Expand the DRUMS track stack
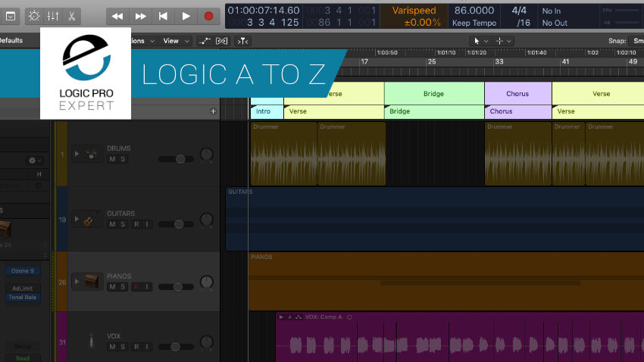Viewport: 644px width, 362px height. pyautogui.click(x=77, y=154)
